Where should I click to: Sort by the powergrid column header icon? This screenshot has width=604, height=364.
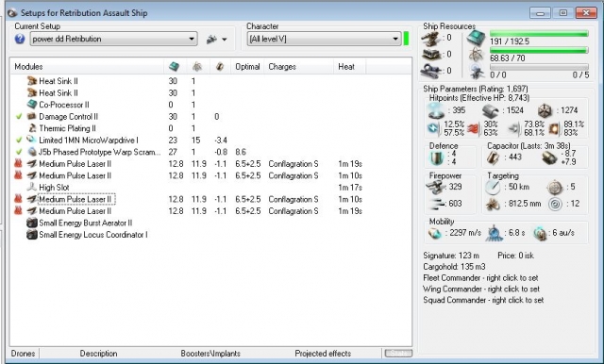coord(197,67)
